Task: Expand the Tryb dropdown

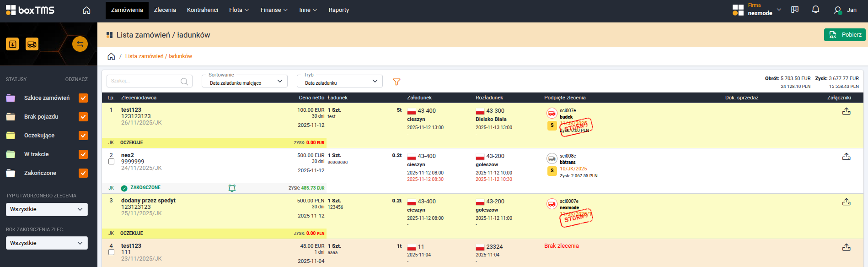Action: [339, 82]
